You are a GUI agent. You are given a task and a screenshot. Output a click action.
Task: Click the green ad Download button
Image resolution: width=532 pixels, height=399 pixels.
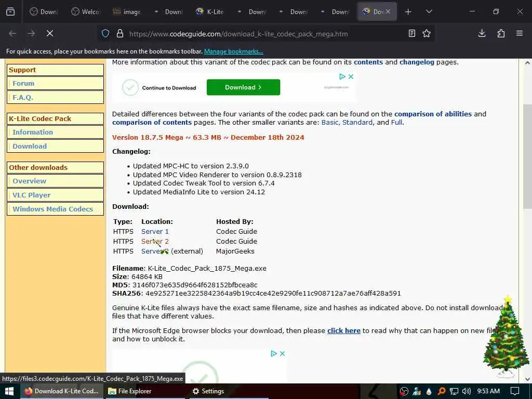click(x=243, y=87)
